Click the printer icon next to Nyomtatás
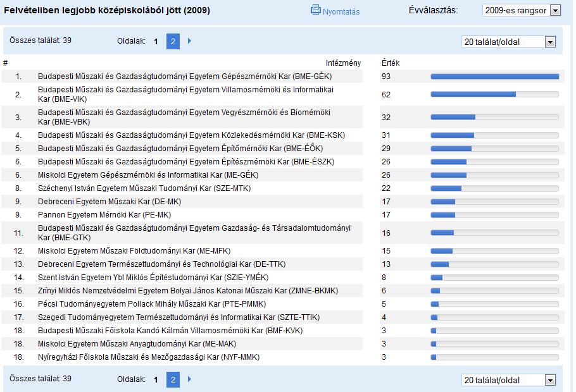 [x=316, y=9]
